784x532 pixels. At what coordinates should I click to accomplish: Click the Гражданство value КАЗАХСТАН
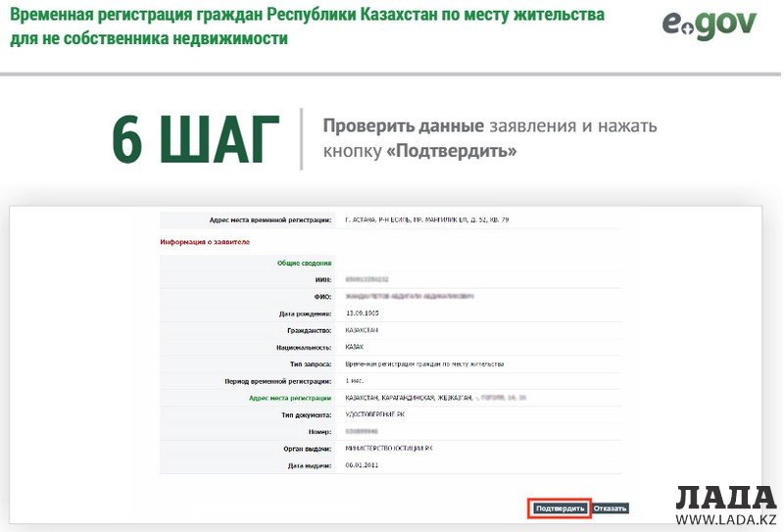click(x=363, y=330)
